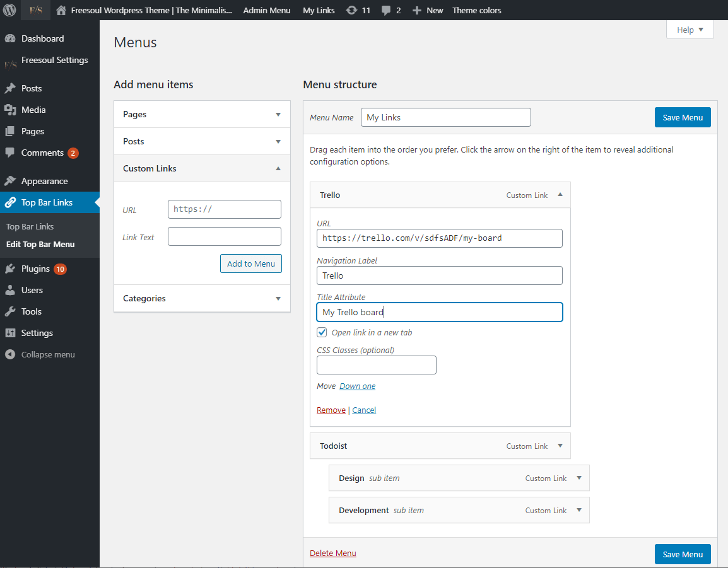Open the Help dropdown tab
This screenshot has width=728, height=568.
(690, 30)
